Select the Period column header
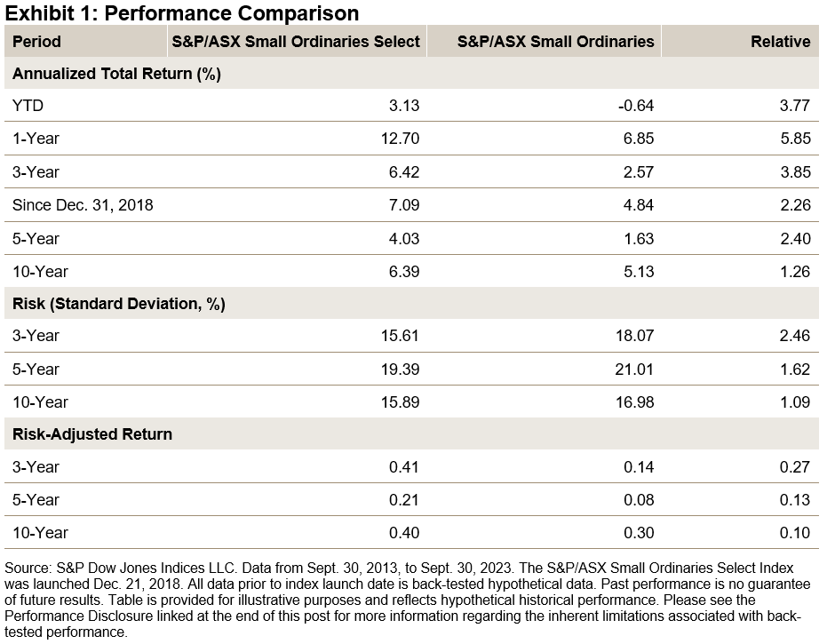The image size is (827, 644). tap(37, 42)
